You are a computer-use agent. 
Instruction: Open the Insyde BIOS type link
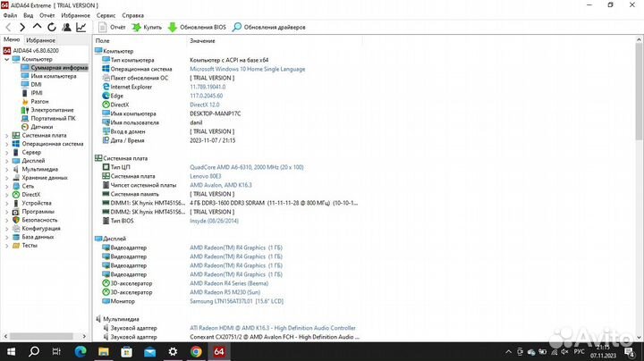[x=214, y=221]
